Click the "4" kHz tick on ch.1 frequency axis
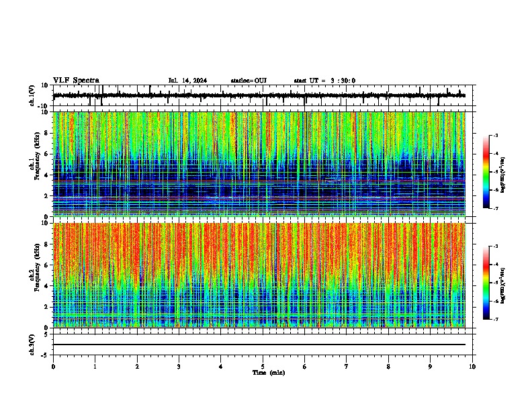532x411 pixels. 46,175
